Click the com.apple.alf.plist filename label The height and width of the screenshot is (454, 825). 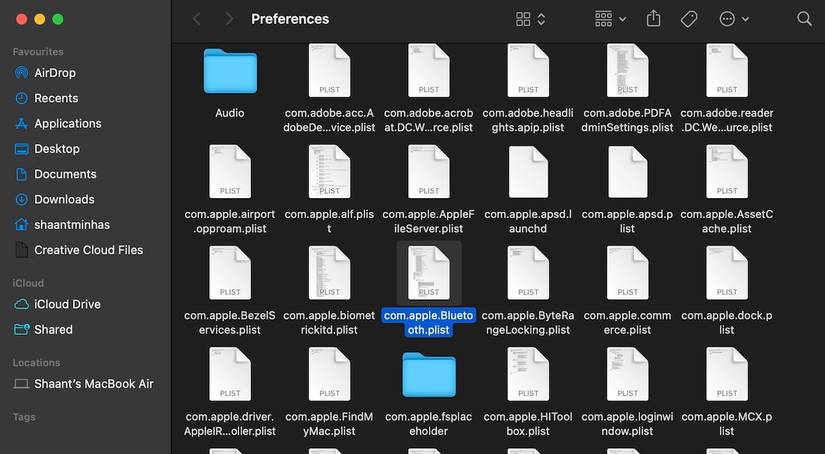[329, 221]
